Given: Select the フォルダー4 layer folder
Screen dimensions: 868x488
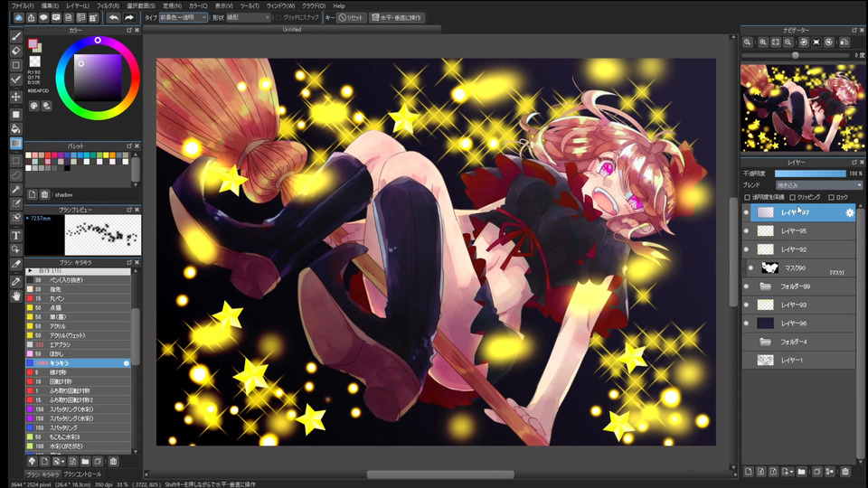Looking at the screenshot, I should point(799,342).
